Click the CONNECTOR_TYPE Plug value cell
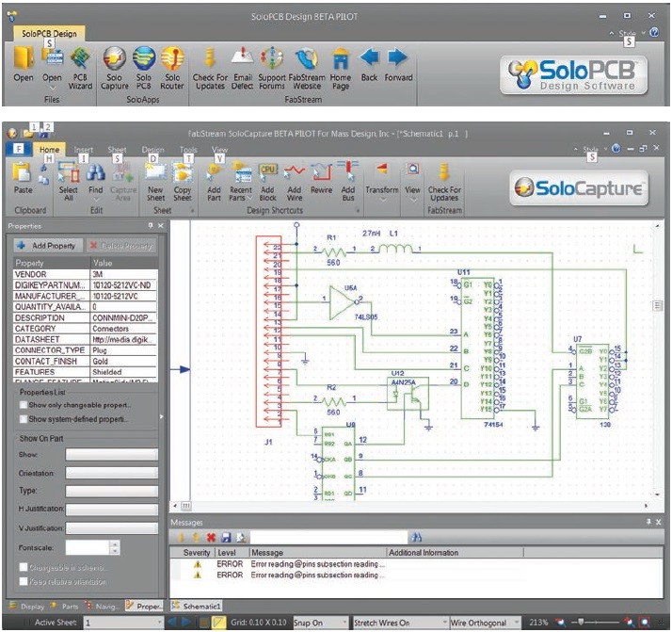This screenshot has height=632, width=672. point(124,350)
